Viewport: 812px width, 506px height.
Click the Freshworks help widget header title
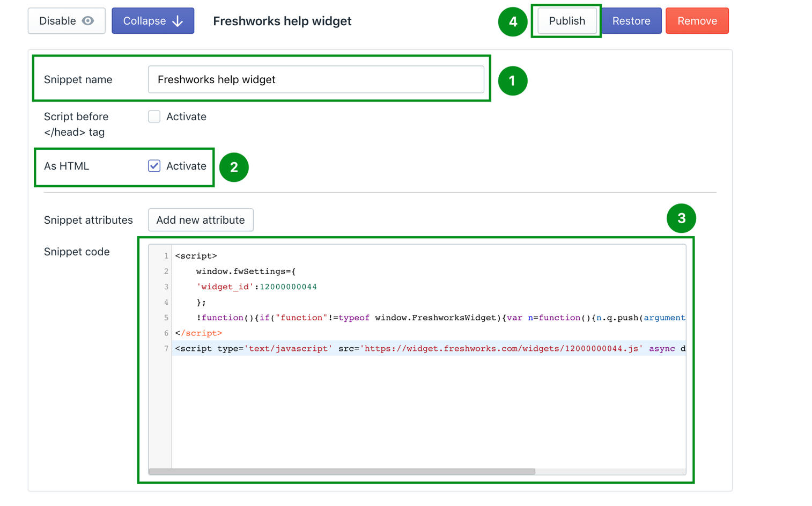[x=282, y=21]
